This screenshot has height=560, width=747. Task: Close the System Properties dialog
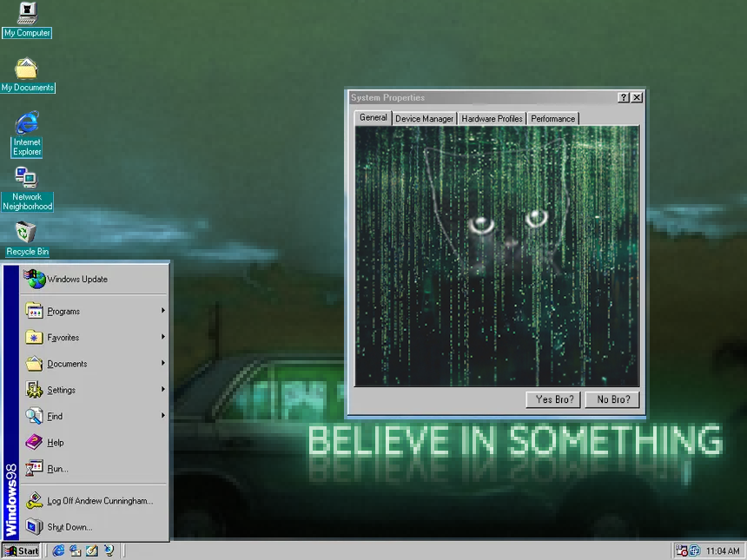(637, 97)
